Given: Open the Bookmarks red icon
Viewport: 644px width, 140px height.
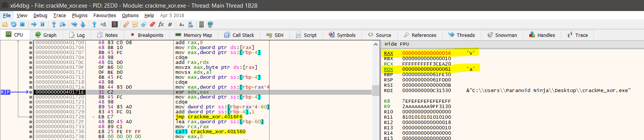Looking at the screenshot, I should pos(153,24).
